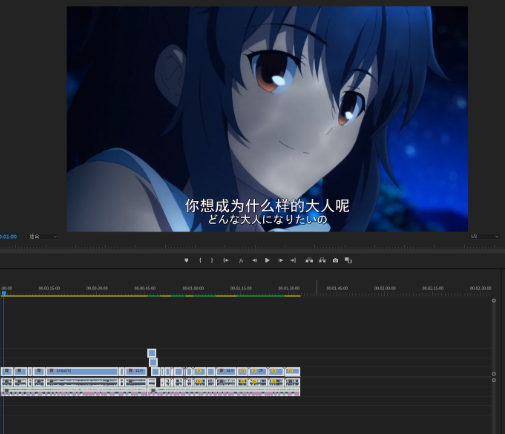Click the lower vertical zoom handle on video tracks scrollbar

pos(494,374)
